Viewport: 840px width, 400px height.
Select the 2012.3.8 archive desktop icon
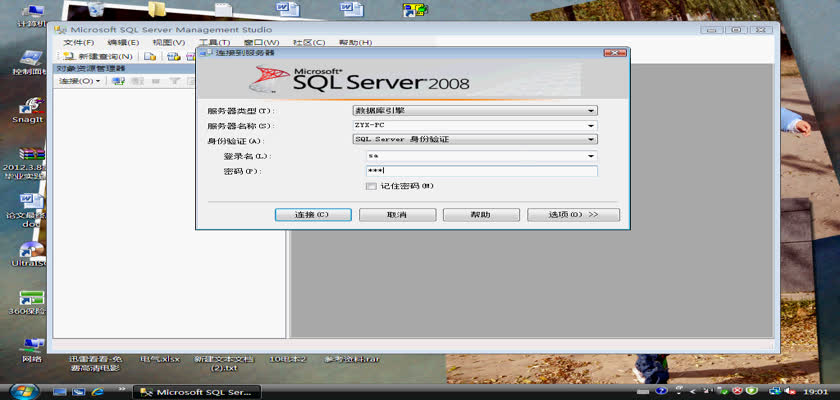click(x=26, y=163)
